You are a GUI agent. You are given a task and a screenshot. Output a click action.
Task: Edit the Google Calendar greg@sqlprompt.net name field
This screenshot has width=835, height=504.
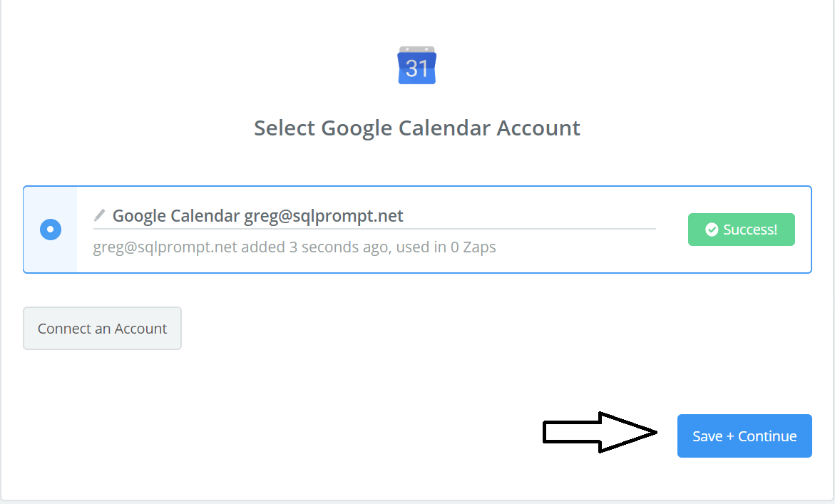pos(374,215)
